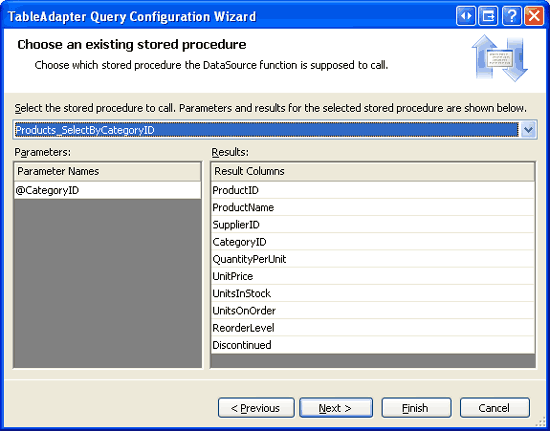This screenshot has width=550, height=431.
Task: Click the Result Columns header
Action: pyautogui.click(x=373, y=171)
